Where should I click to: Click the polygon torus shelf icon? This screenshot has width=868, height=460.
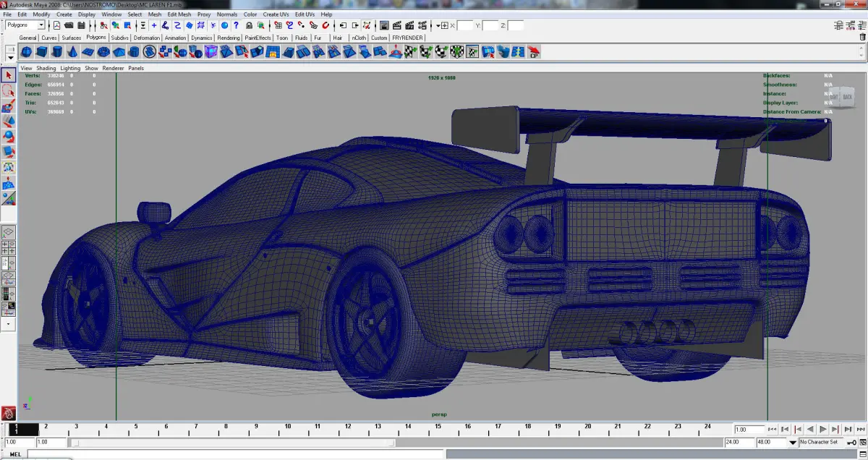[x=103, y=52]
